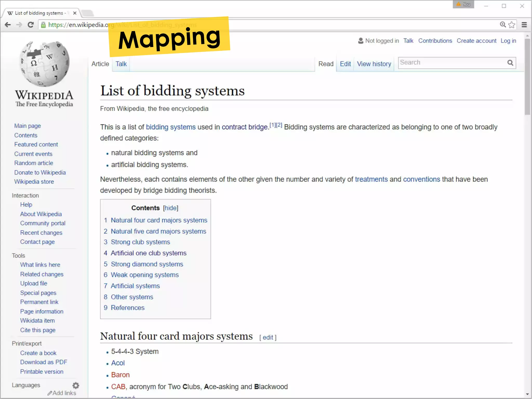The image size is (532, 399).
Task: Follow the conventions link
Action: click(x=422, y=179)
